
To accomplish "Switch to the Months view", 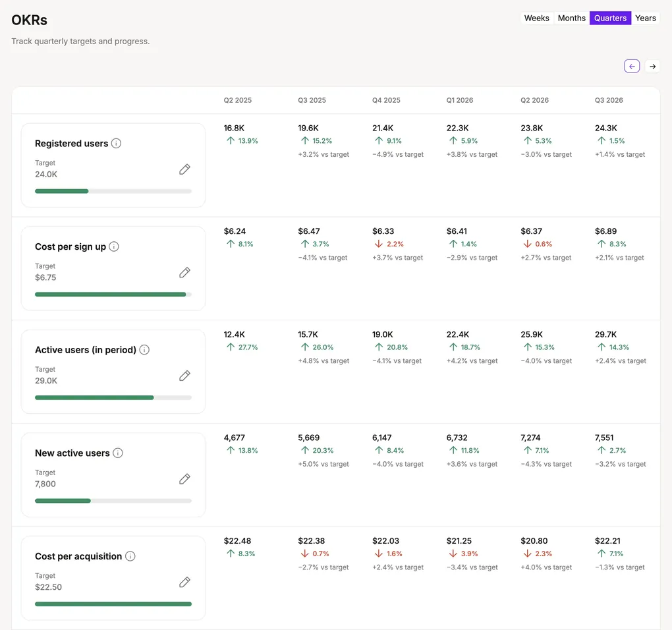I will pyautogui.click(x=572, y=18).
